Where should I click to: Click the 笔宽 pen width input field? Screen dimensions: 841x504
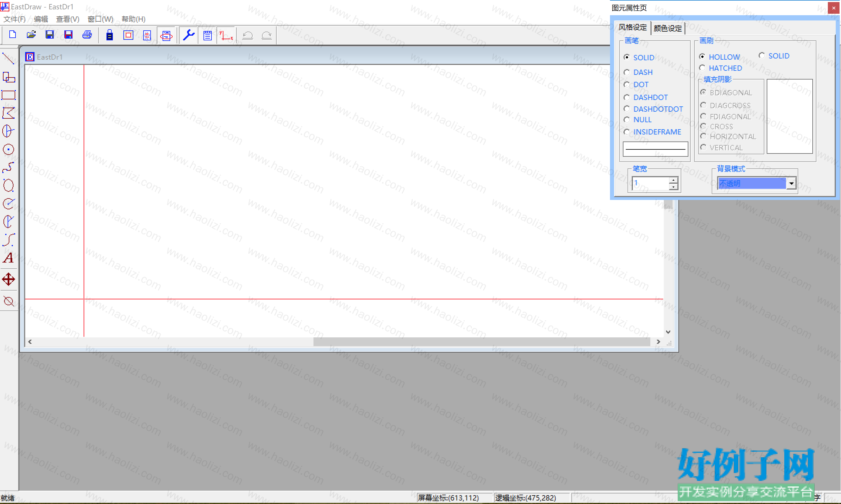[650, 183]
